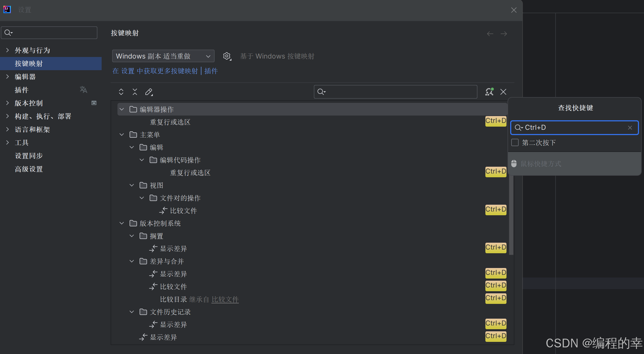Screen dimensions: 644x354
Task: Select 按键映射 in the settings sidebar
Action: click(51, 63)
